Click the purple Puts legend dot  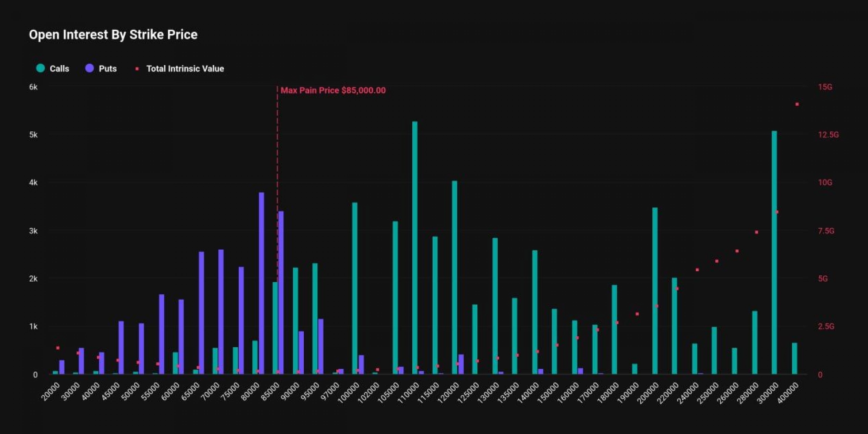[x=90, y=68]
